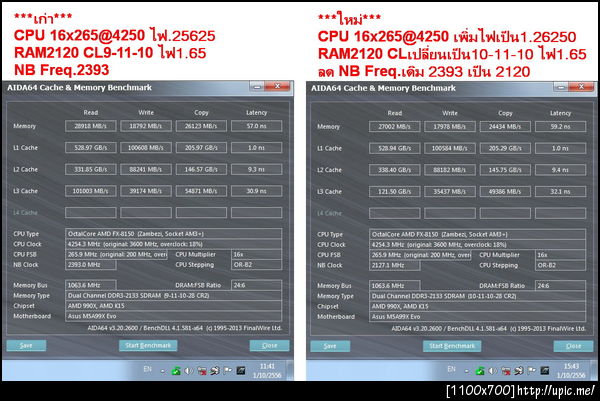Open volume icon in 11:41 taskbar tray
Image resolution: width=600 pixels, height=401 pixels.
188,370
